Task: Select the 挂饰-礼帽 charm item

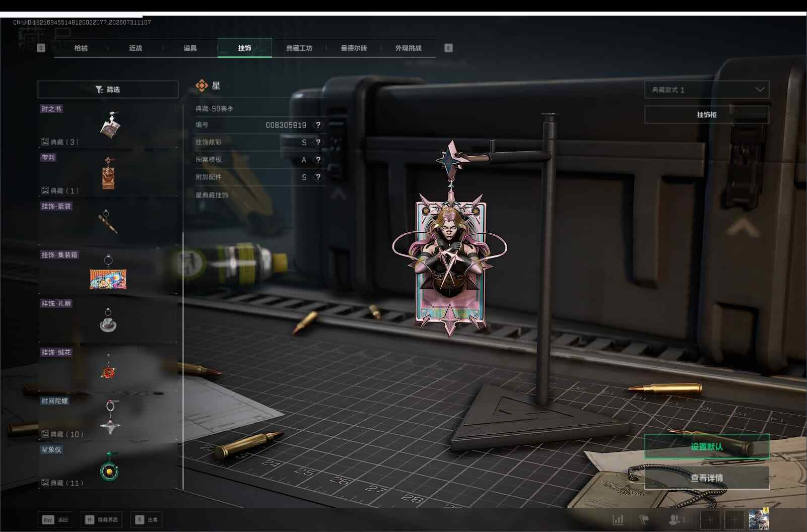Action: 109,320
